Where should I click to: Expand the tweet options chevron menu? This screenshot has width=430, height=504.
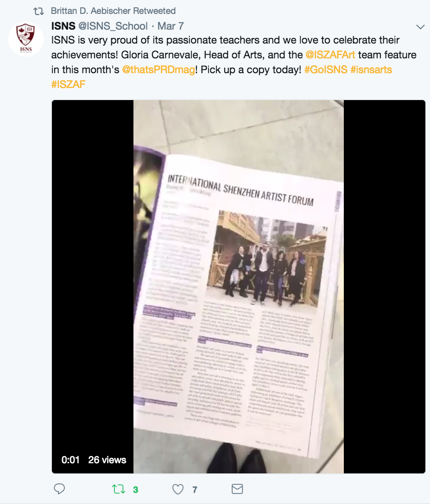[x=420, y=27]
